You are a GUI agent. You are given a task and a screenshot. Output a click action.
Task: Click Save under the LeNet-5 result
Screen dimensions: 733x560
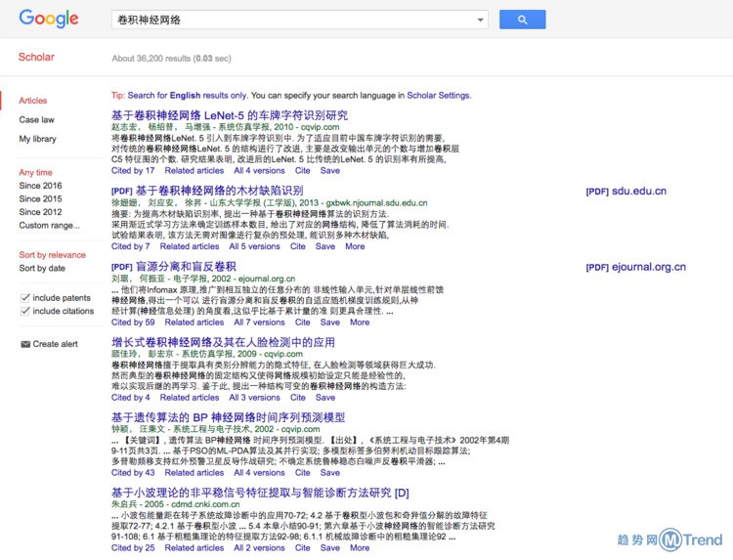pyautogui.click(x=330, y=171)
